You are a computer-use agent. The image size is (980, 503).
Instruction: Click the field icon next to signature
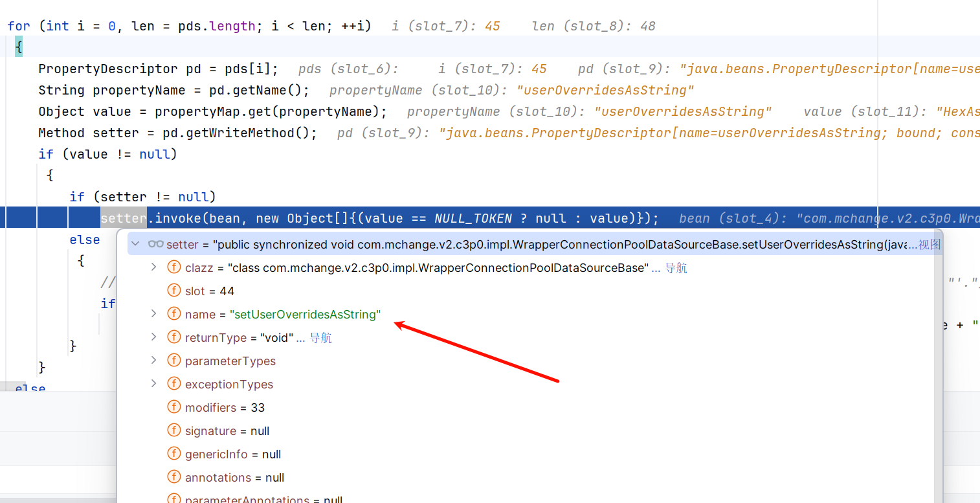pyautogui.click(x=173, y=430)
